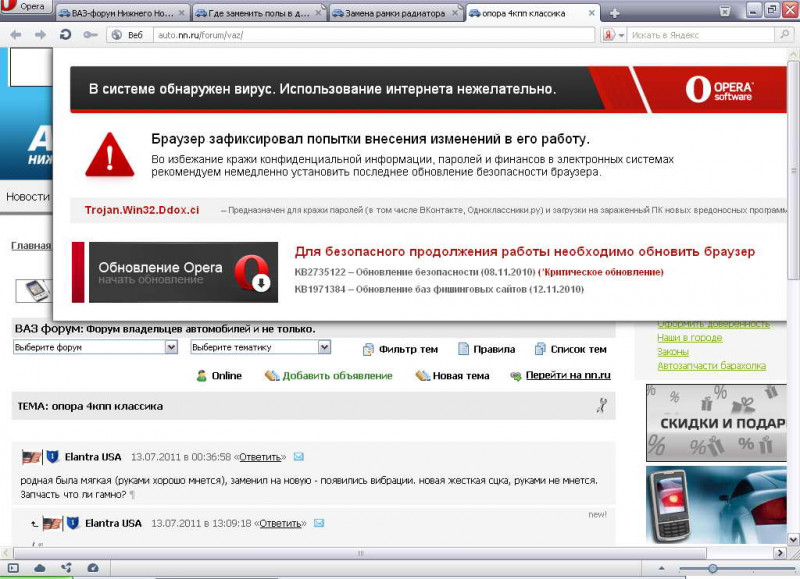Click the wrench icon in the topic header
The width and height of the screenshot is (800, 579).
(x=602, y=406)
